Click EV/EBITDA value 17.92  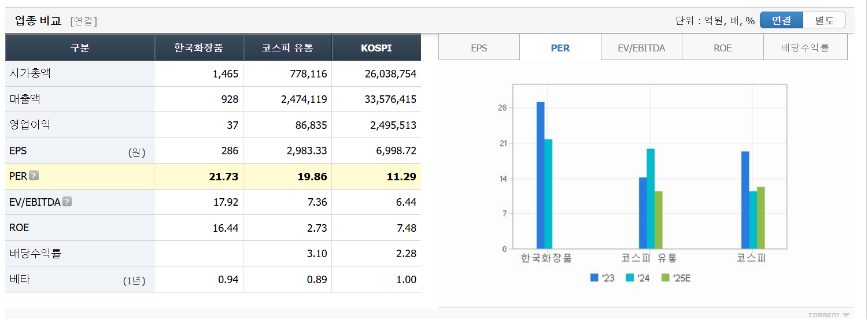click(226, 202)
